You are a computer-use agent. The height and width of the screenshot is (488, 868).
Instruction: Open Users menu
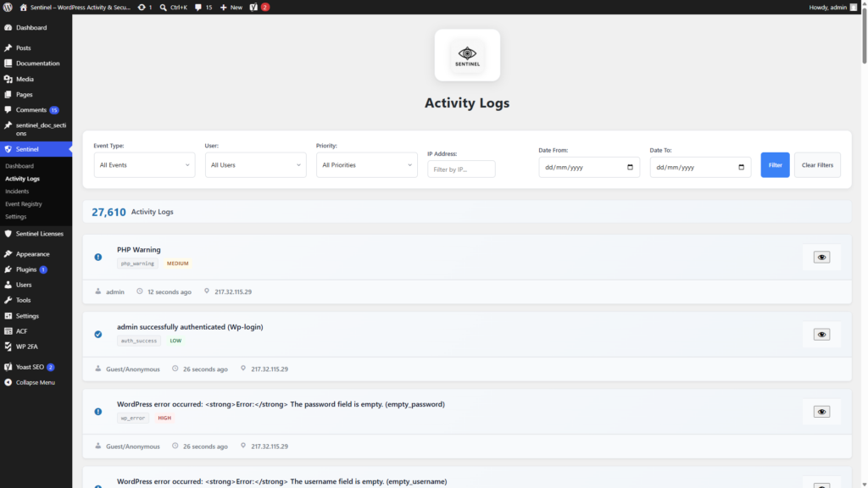click(23, 285)
